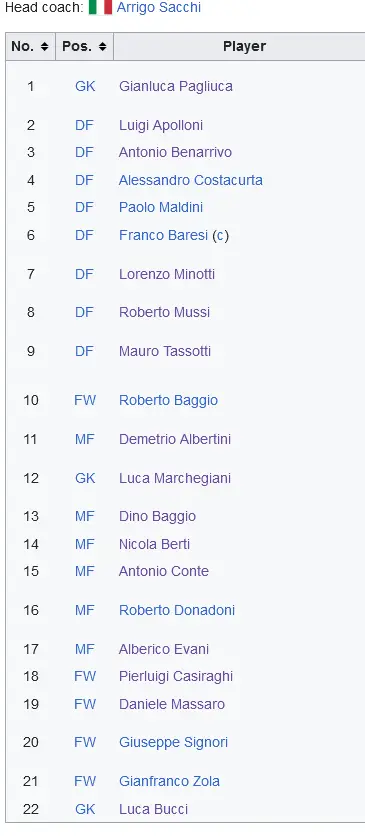Viewport: 365px width, 836px height.
Task: Open Alessandro Costacurta link
Action: [191, 180]
